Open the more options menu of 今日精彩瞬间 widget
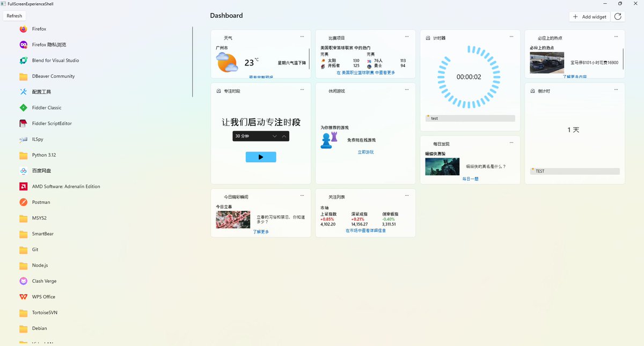The width and height of the screenshot is (644, 346). (x=302, y=196)
